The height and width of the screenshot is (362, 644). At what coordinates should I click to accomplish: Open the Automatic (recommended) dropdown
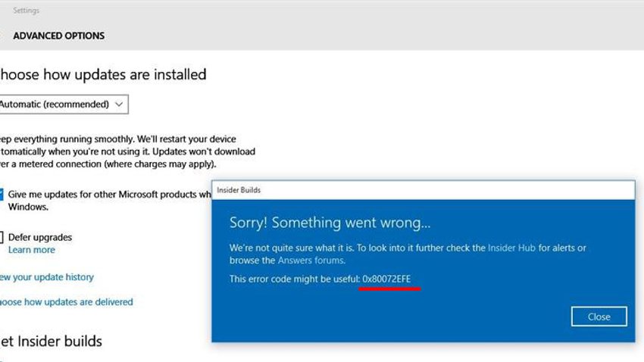click(64, 105)
